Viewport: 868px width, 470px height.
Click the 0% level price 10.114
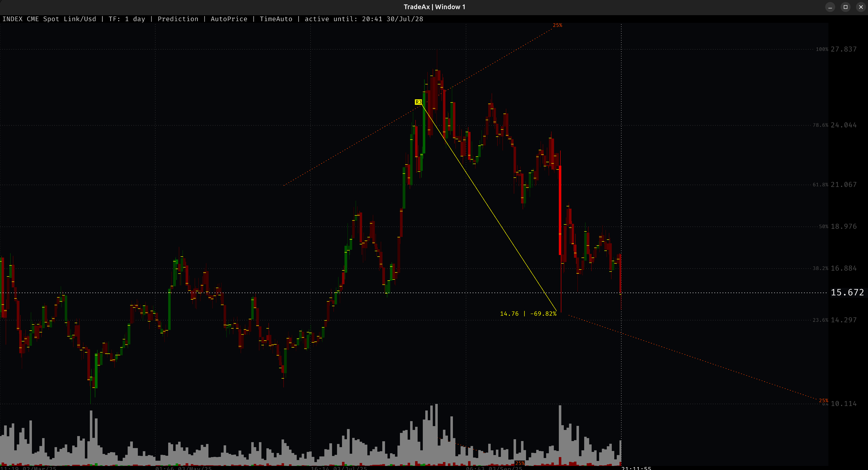[843, 404]
